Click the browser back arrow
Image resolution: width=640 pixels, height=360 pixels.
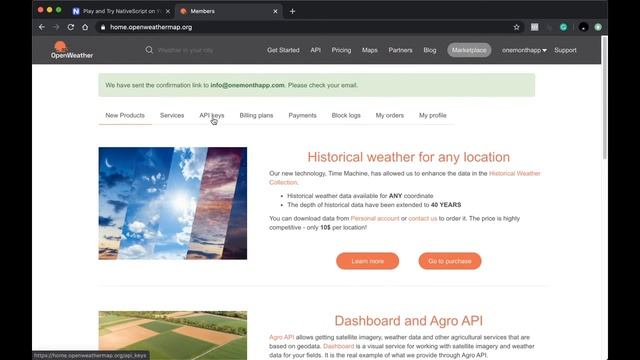pyautogui.click(x=42, y=27)
